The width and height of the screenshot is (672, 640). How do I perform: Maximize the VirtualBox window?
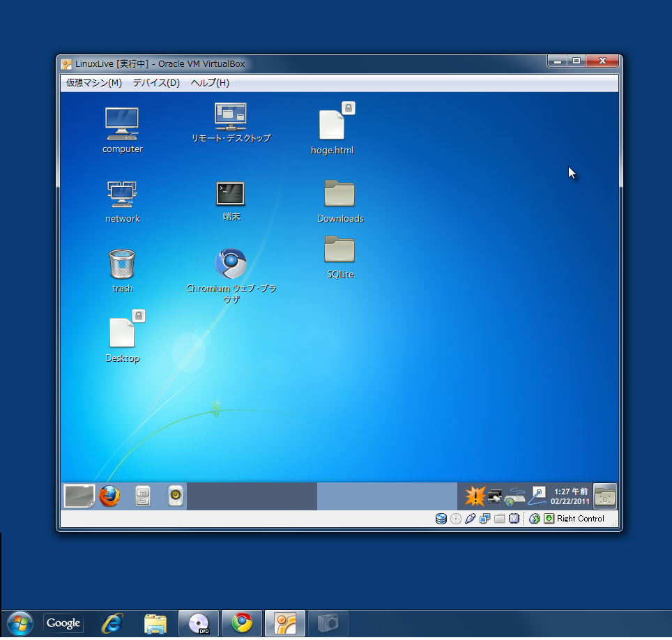[x=576, y=61]
